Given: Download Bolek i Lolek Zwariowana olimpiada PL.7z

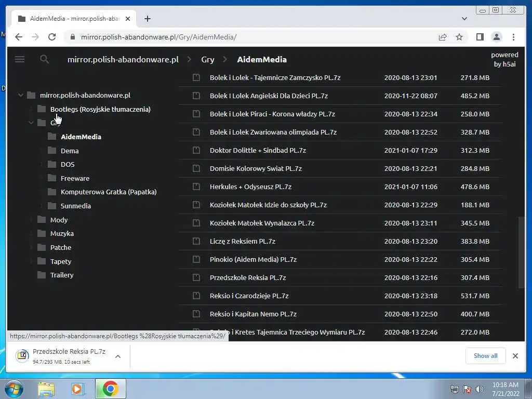Looking at the screenshot, I should pos(273,132).
